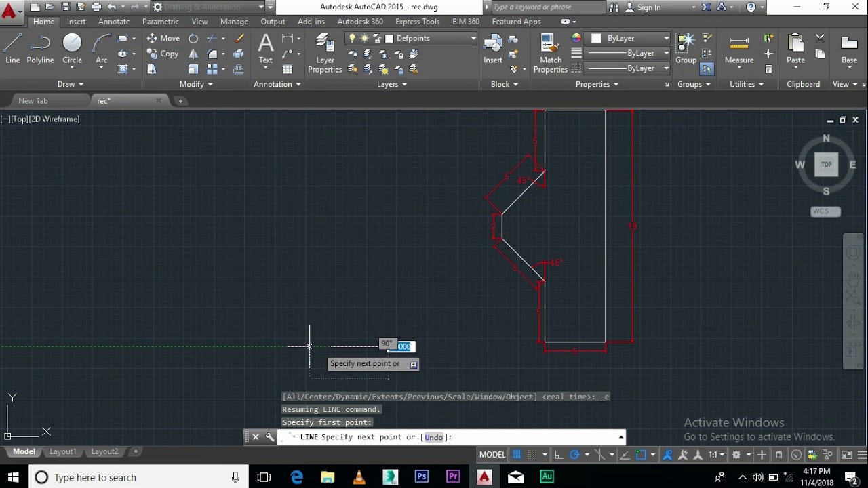
Task: Click the Group tool
Action: [686, 49]
